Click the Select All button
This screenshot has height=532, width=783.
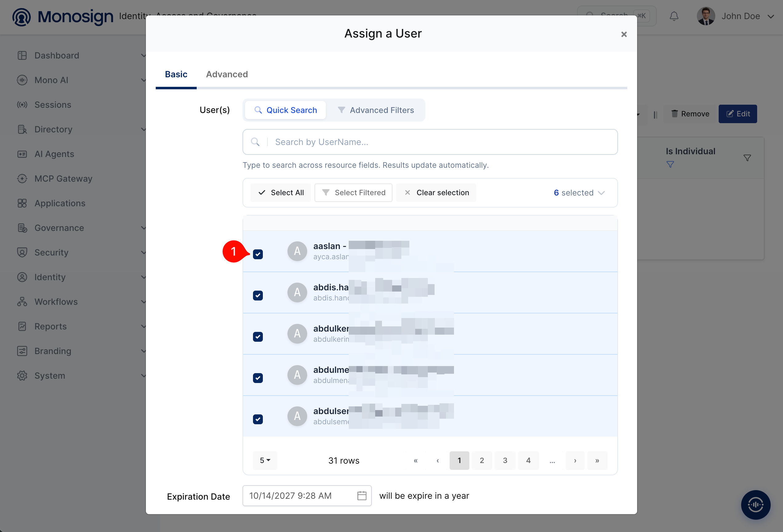click(281, 193)
